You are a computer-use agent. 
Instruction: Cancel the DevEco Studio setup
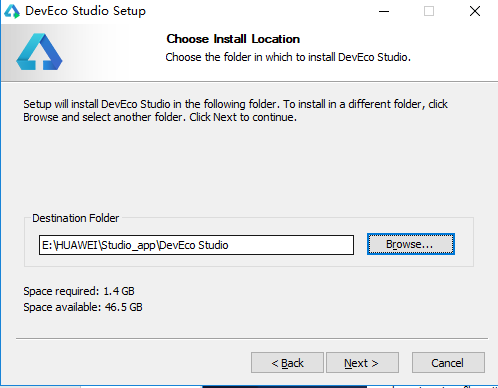click(x=448, y=362)
